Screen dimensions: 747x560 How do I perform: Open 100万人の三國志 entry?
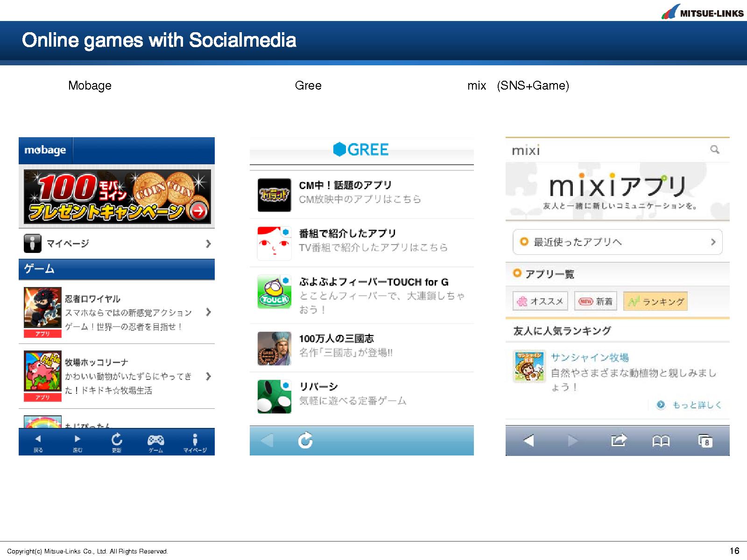(x=362, y=348)
